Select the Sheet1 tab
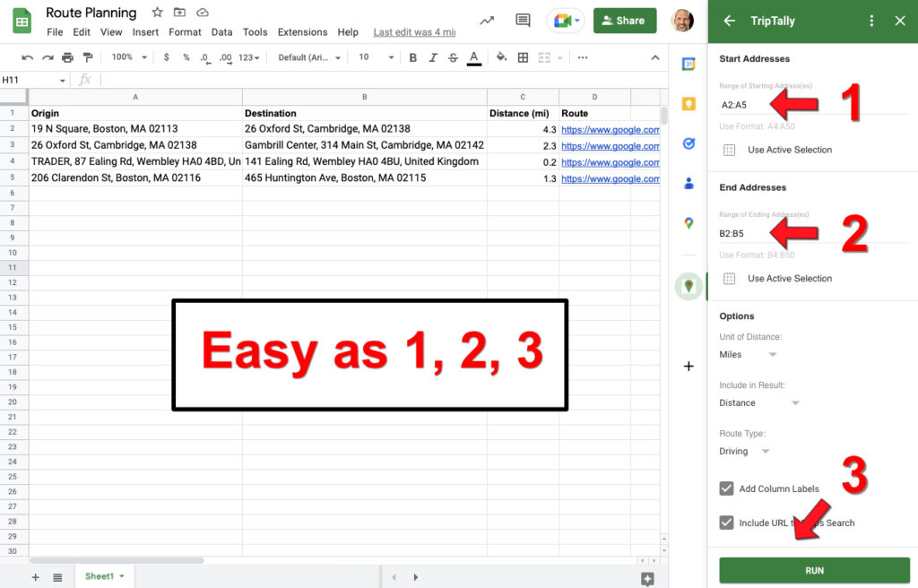The image size is (918, 588). 101,576
